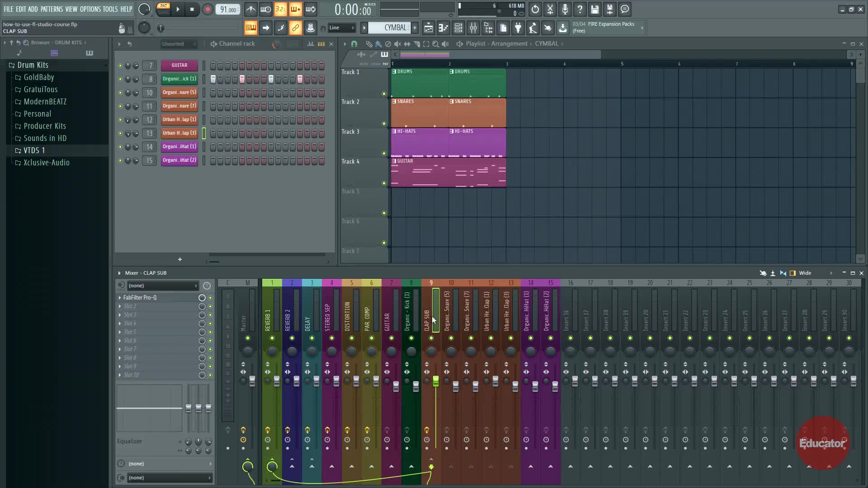This screenshot has width=868, height=488.
Task: Click the tempo field showing 91.000
Action: [x=228, y=9]
